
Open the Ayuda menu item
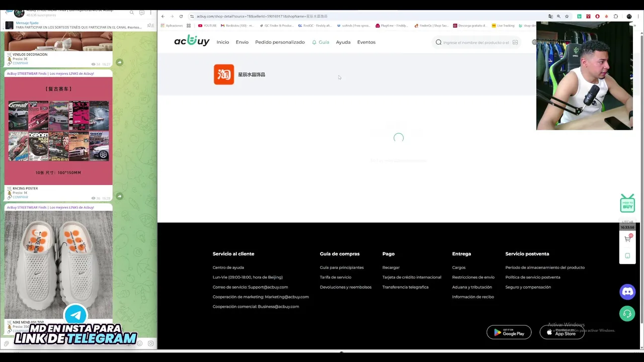click(343, 42)
